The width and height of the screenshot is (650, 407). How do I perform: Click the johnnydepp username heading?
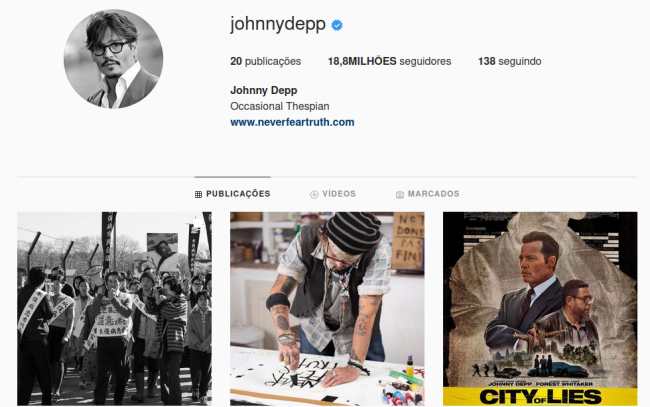(x=278, y=24)
